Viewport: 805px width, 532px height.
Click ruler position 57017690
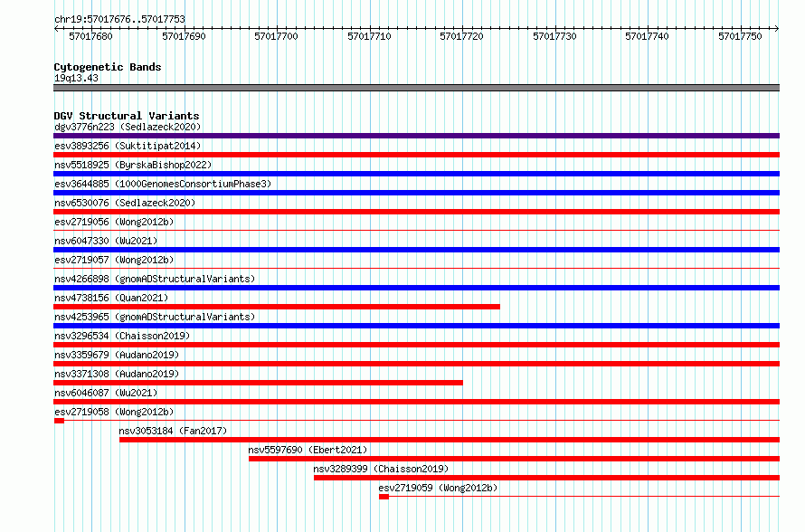[x=184, y=36]
